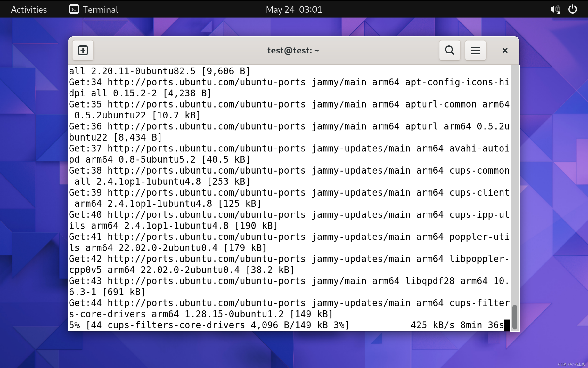
Task: Click the Get:42 libpoppler-cpp0v5 line
Action: point(289,264)
